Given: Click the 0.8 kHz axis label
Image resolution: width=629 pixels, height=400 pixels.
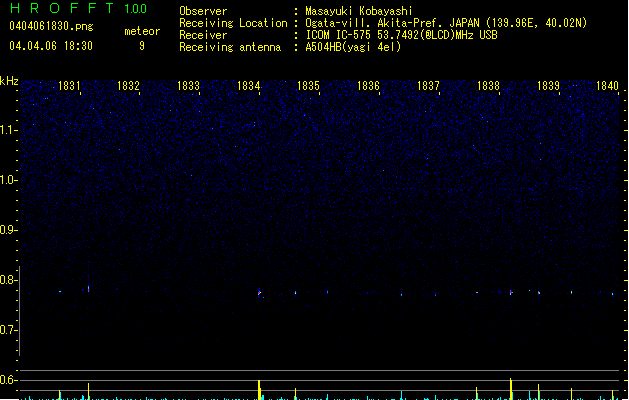Looking at the screenshot, I should point(8,280).
